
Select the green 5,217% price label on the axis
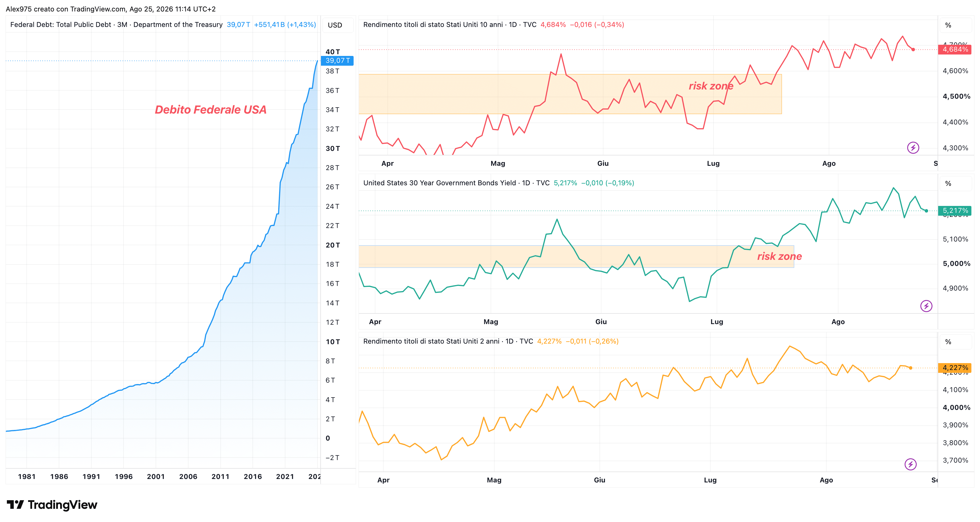(955, 211)
